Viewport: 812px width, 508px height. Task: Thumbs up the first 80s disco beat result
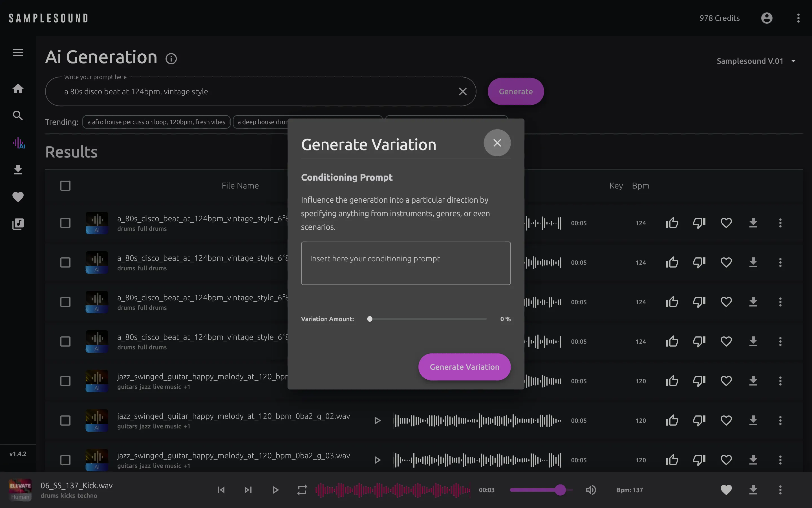[x=672, y=223]
